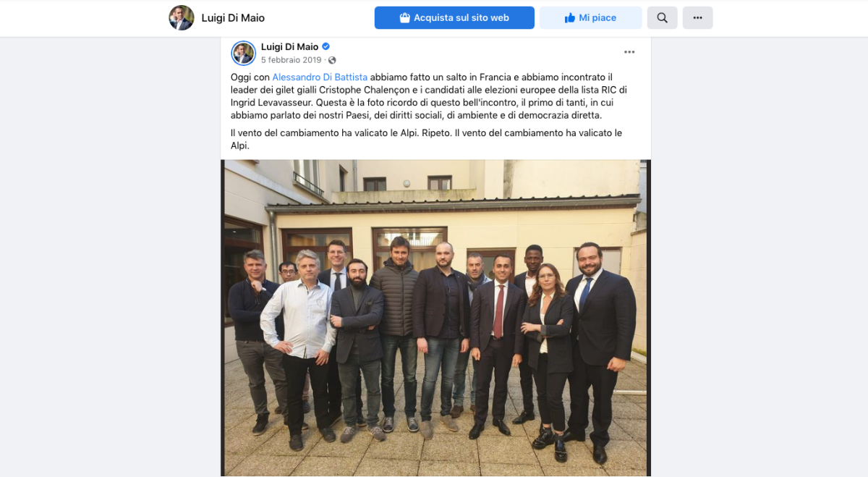
Task: Click the thumbs-up icon in Mi piace
Action: coord(570,18)
